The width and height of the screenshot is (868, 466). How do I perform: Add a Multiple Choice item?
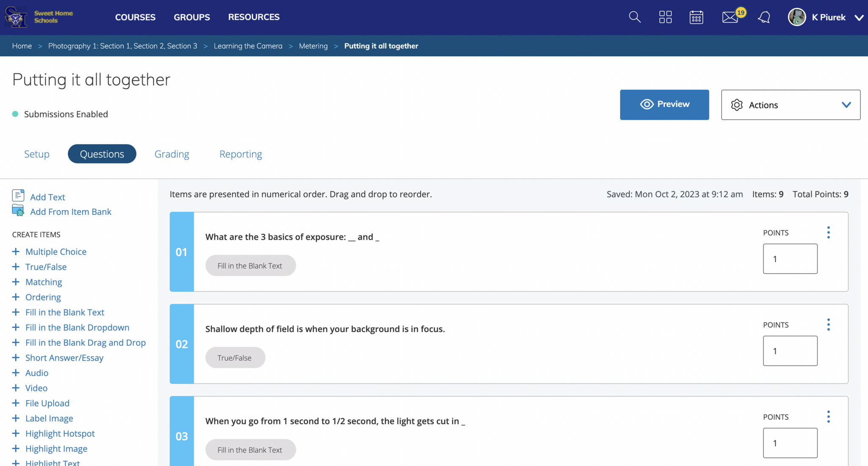tap(56, 252)
